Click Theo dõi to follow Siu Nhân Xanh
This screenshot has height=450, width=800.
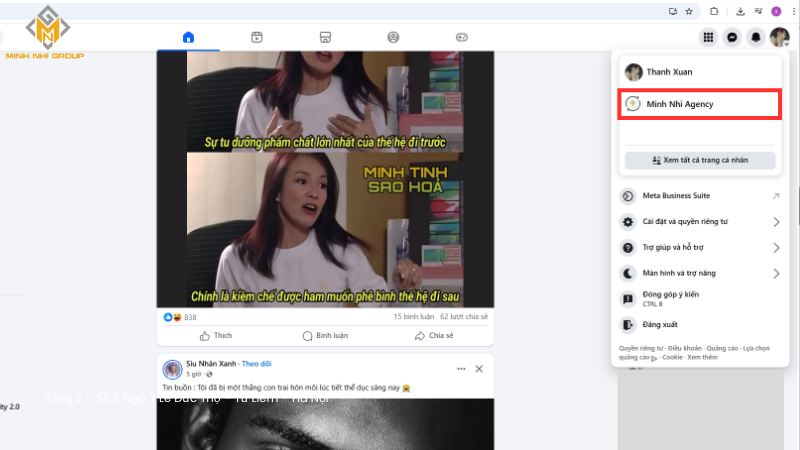pos(256,364)
